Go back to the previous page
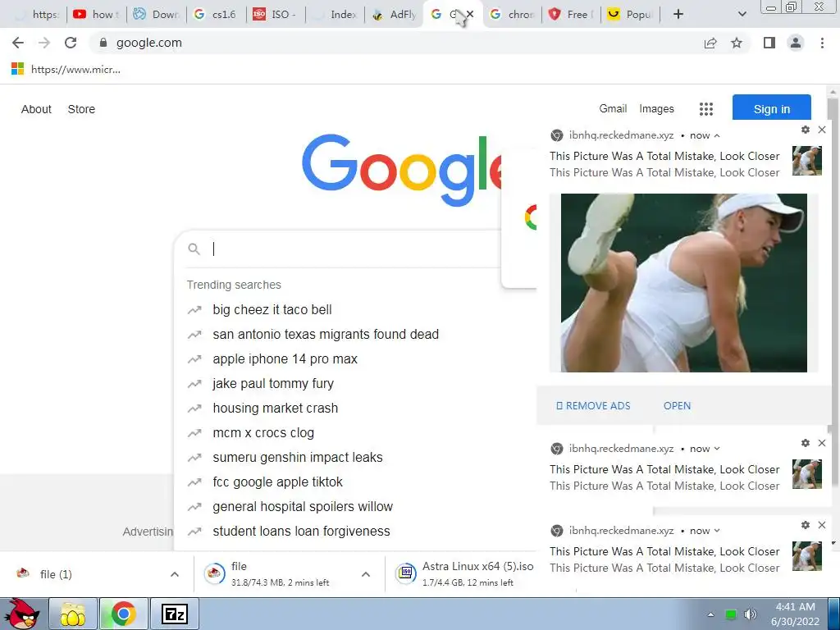 [18, 43]
